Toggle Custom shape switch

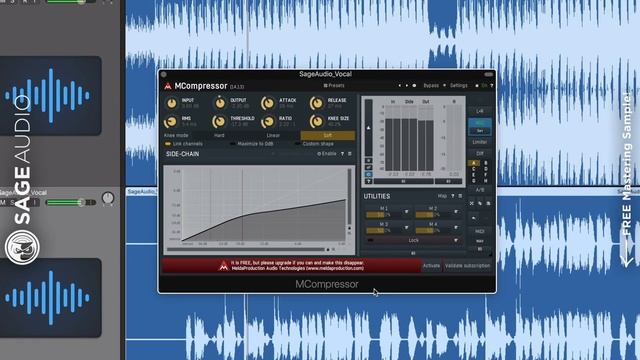298,144
